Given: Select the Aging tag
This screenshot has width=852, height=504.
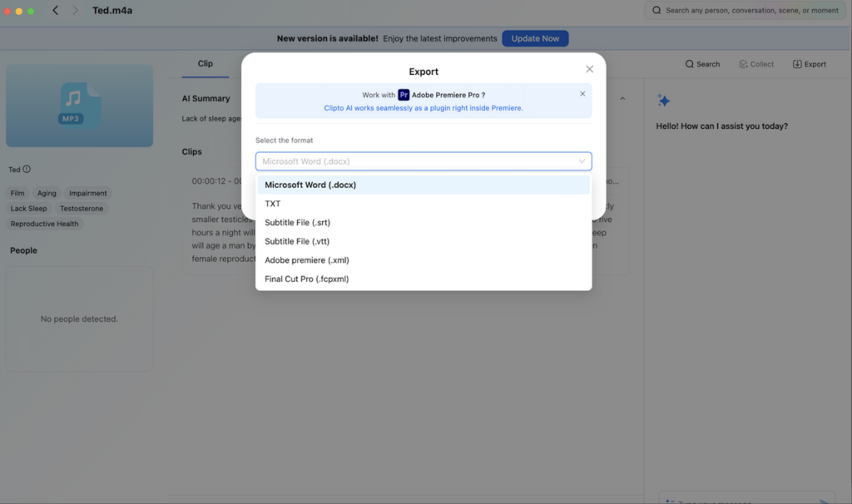Looking at the screenshot, I should (x=47, y=193).
